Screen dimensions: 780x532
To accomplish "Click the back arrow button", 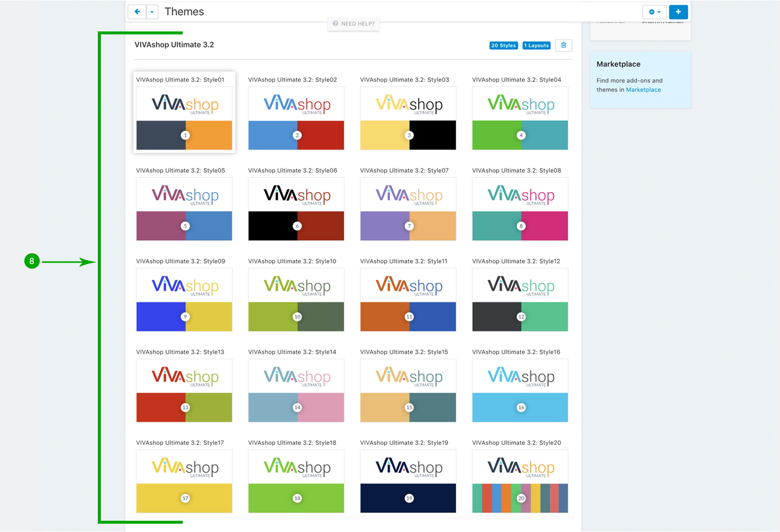I will click(x=137, y=12).
